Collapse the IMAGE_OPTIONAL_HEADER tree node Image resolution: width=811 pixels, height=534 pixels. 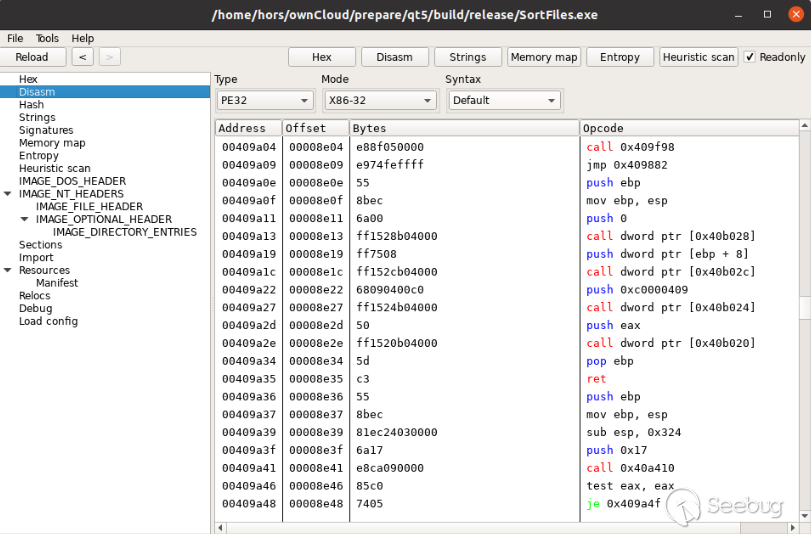point(25,219)
